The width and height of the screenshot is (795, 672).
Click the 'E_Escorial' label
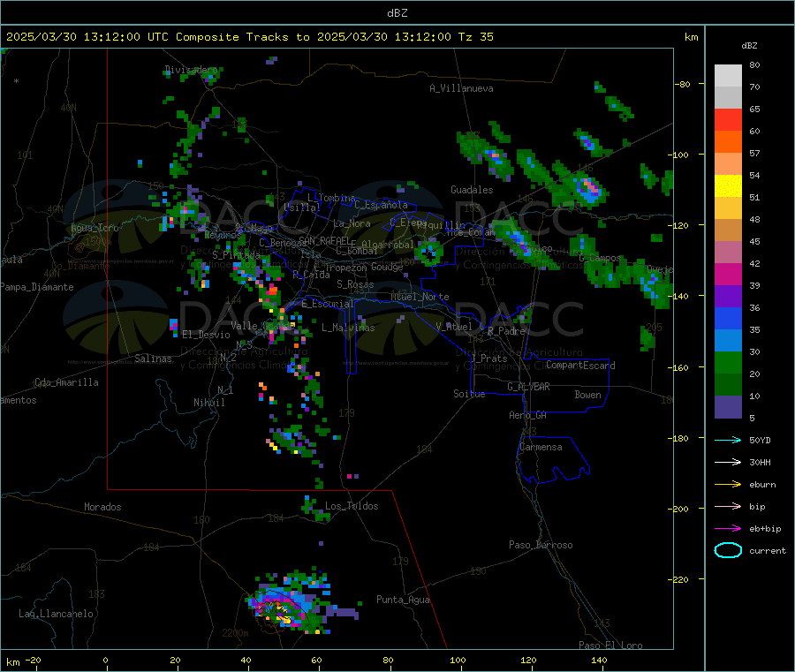[328, 304]
